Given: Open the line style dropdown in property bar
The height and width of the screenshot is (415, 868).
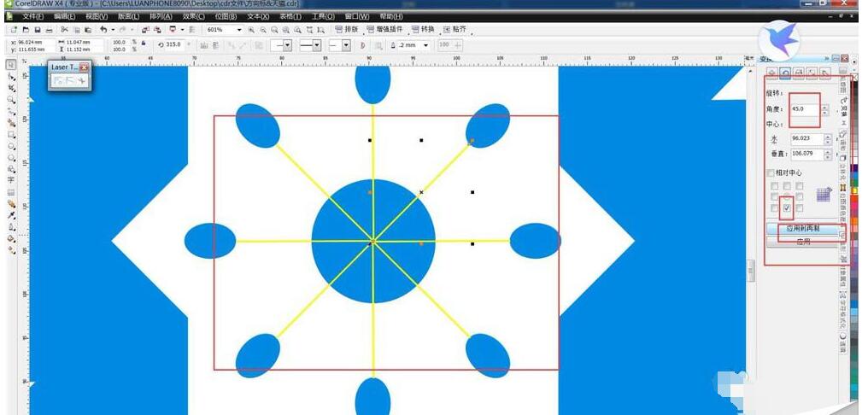Looking at the screenshot, I should [316, 45].
